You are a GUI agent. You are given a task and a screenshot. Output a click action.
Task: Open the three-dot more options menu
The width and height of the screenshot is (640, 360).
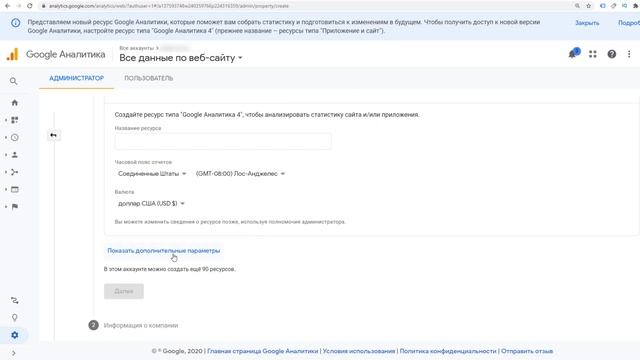pos(629,54)
